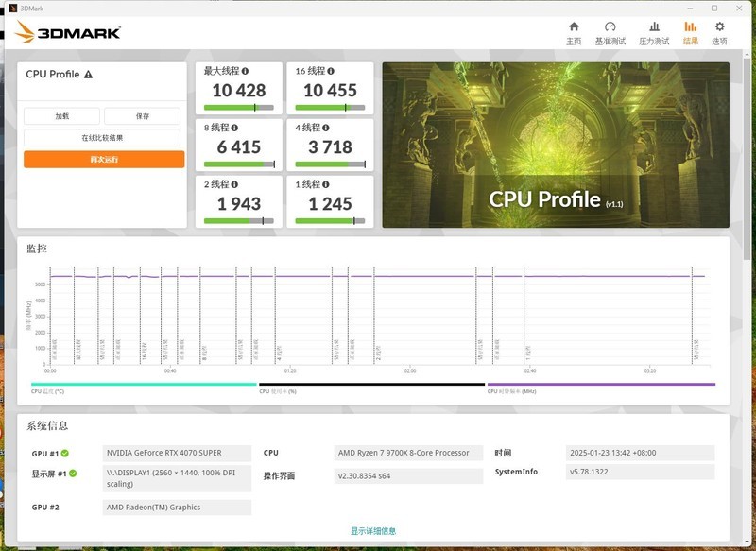This screenshot has height=551, width=756.
Task: Open info tooltip on 4 线程 score
Action: tap(324, 127)
